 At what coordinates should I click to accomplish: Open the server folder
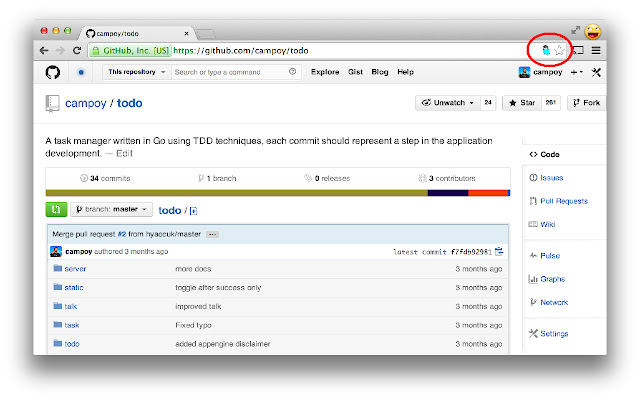click(75, 269)
